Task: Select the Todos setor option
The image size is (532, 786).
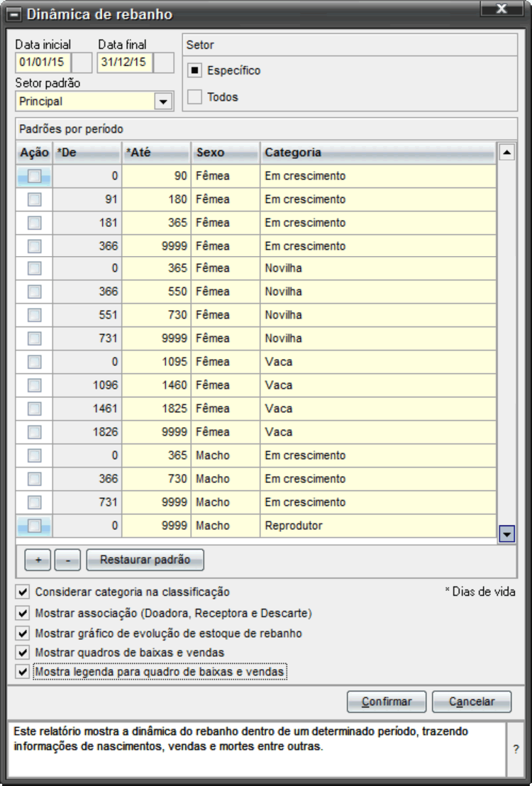Action: point(194,96)
